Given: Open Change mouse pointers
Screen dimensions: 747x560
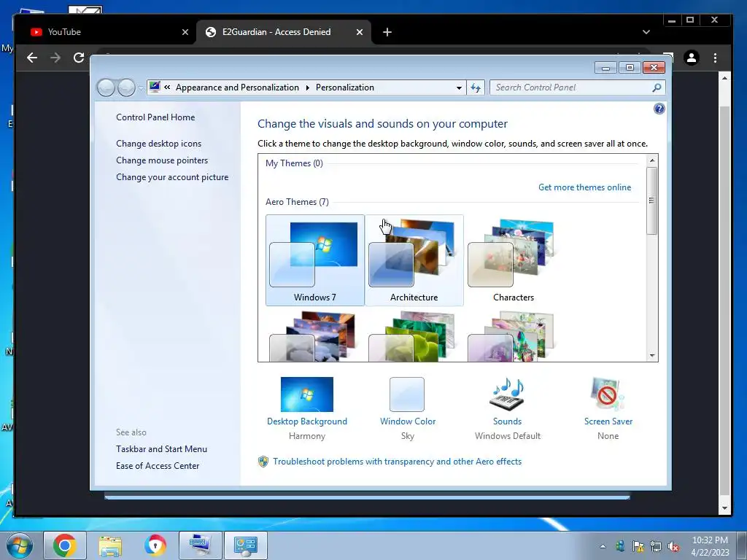Looking at the screenshot, I should [x=162, y=160].
